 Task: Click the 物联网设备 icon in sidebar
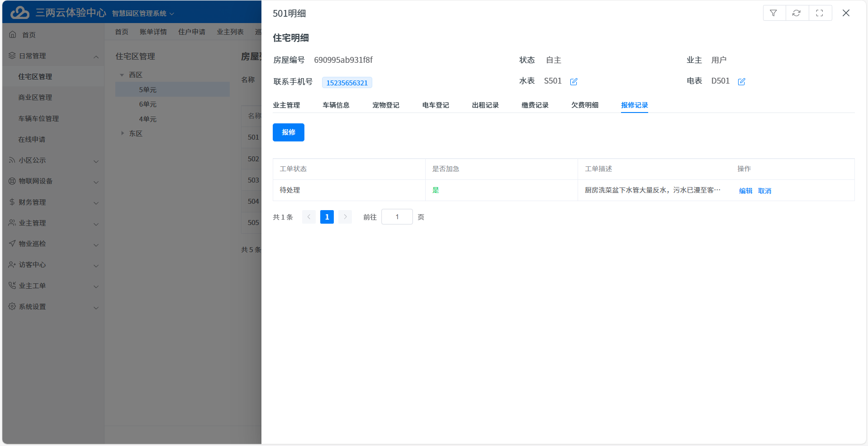12,181
